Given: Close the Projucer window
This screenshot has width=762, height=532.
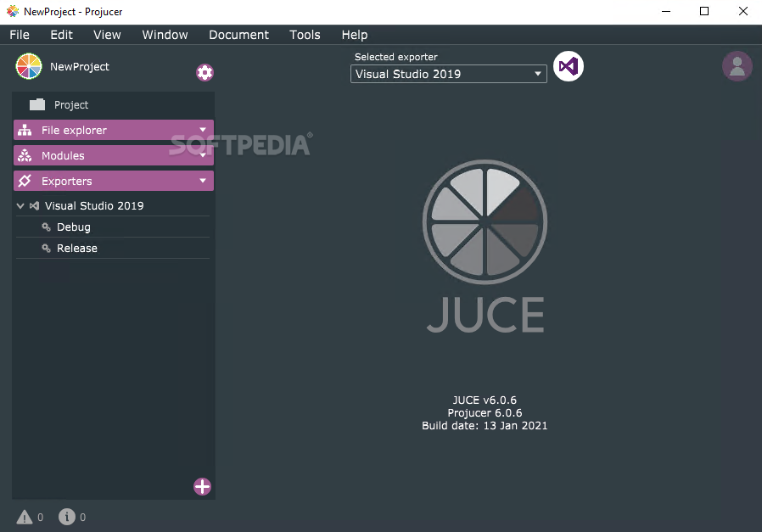Looking at the screenshot, I should [x=743, y=11].
